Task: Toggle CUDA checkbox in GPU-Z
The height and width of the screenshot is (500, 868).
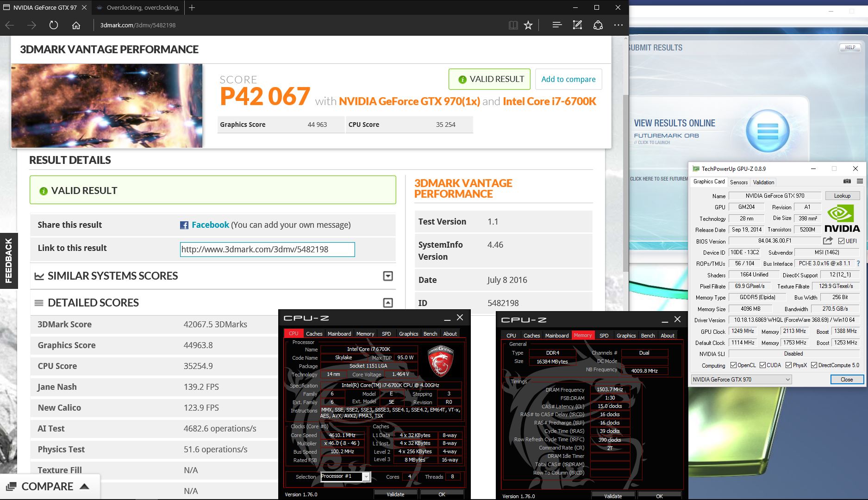Action: pyautogui.click(x=762, y=365)
